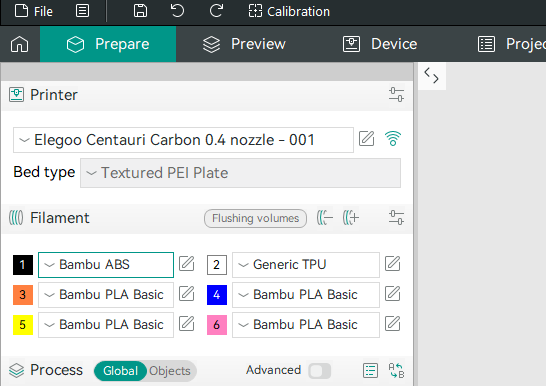This screenshot has height=386, width=546.
Task: Open the process settings list icon
Action: [370, 370]
